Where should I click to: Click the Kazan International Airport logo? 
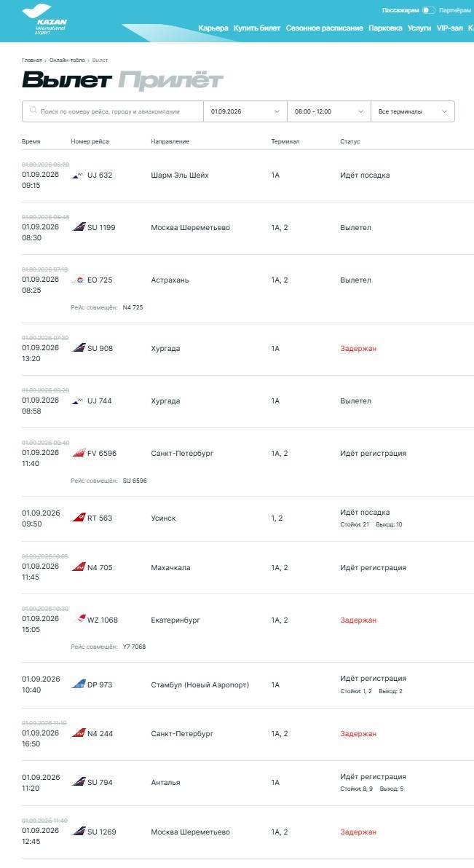point(44,20)
